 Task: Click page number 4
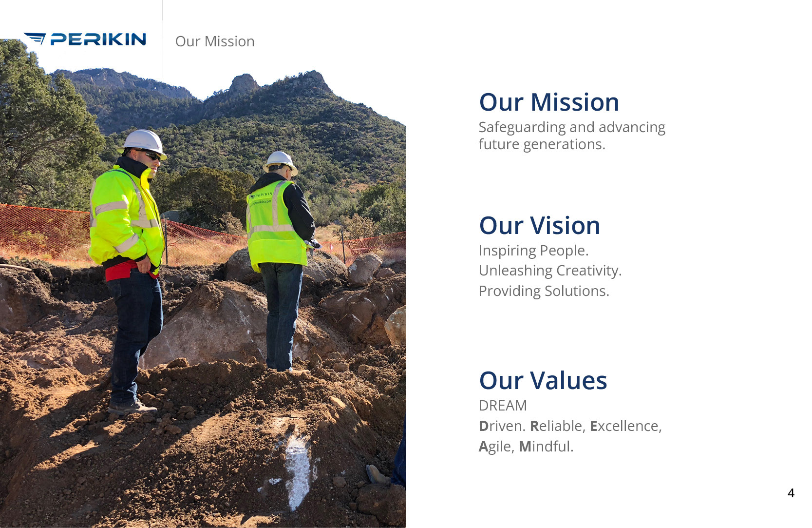[791, 493]
